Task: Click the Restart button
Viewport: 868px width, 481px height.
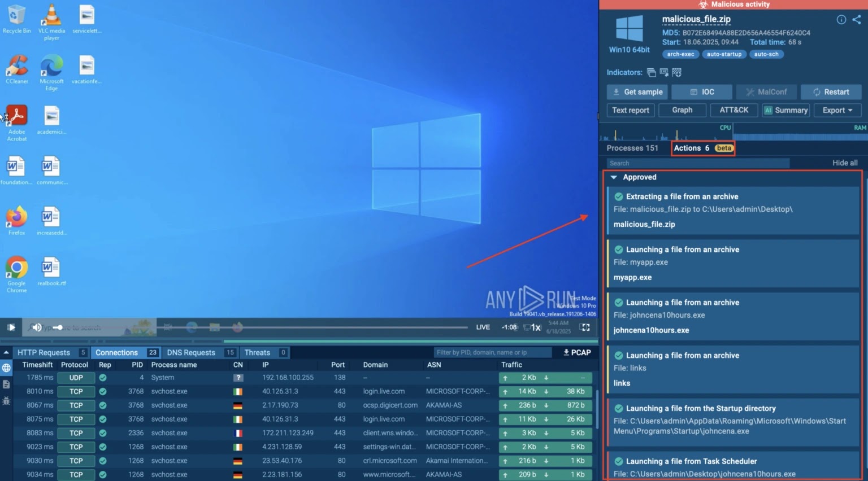Action: click(831, 92)
